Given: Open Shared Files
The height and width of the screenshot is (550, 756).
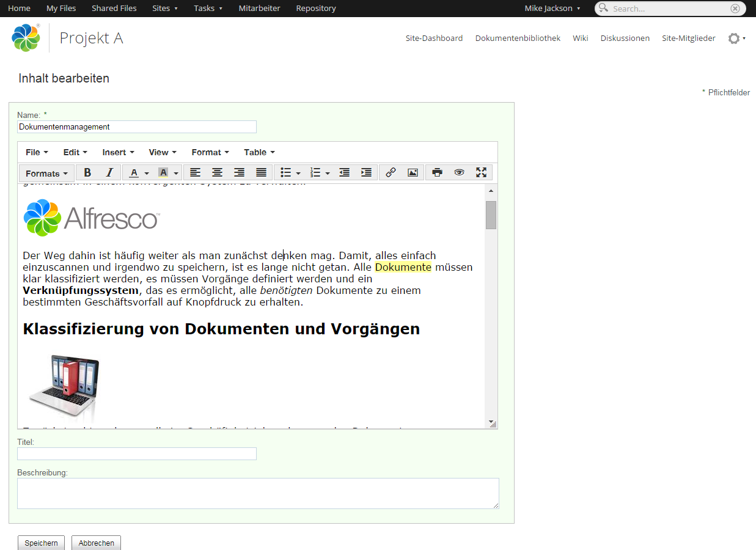Looking at the screenshot, I should click(x=114, y=8).
